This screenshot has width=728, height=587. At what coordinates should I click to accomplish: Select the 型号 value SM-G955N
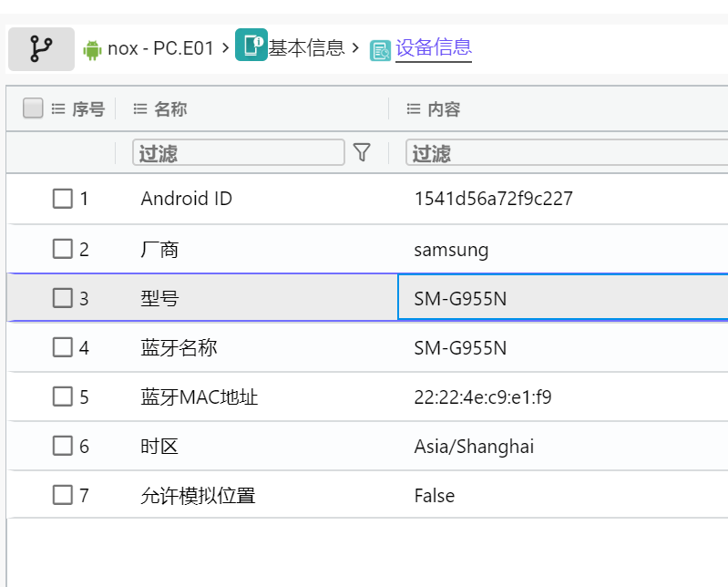click(460, 299)
